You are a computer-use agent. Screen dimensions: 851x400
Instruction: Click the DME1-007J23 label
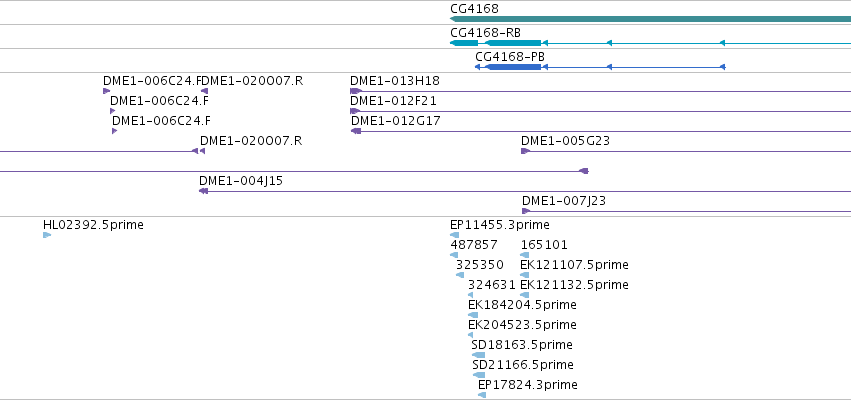coord(564,201)
